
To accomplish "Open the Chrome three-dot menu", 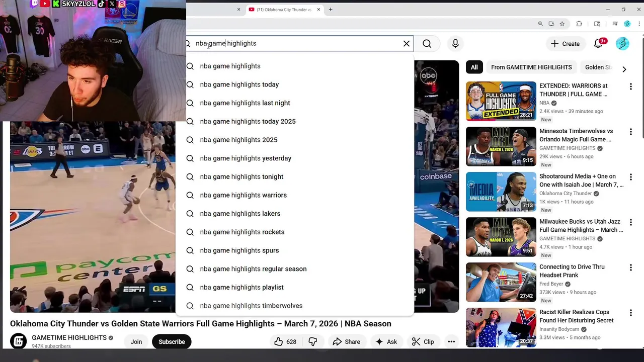I will click(639, 24).
